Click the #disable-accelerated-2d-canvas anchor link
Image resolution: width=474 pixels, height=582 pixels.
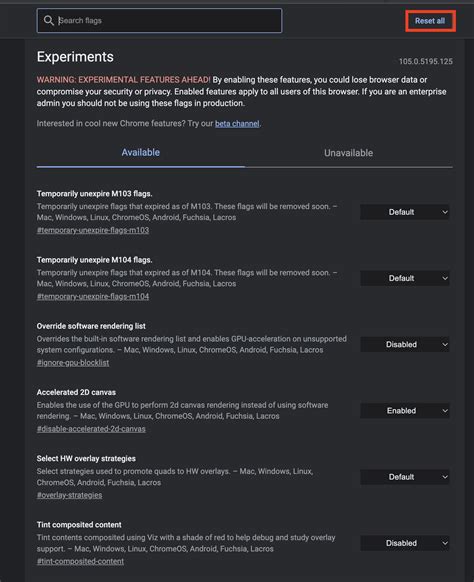(x=91, y=429)
